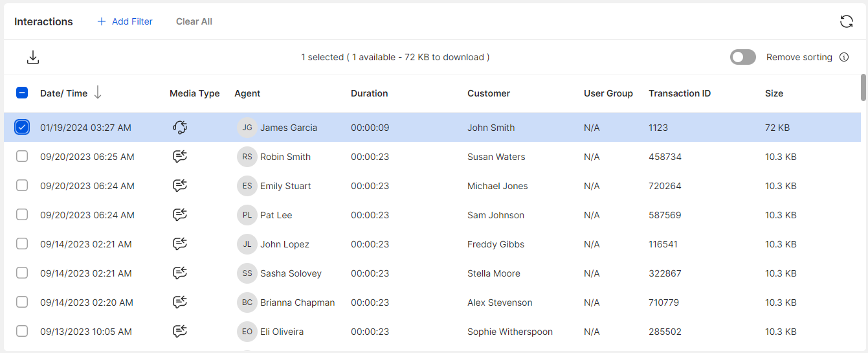
Task: Check the Emily Stuart row checkbox
Action: pyautogui.click(x=22, y=186)
